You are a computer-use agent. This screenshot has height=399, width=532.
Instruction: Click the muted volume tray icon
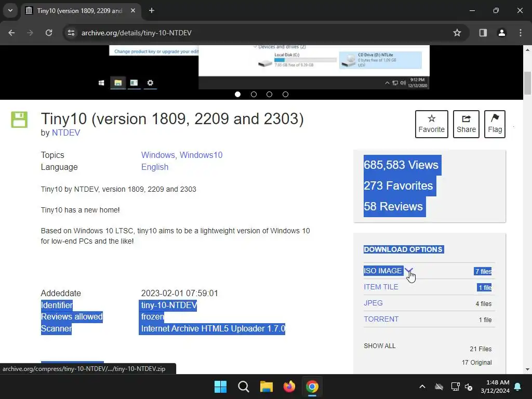469,387
